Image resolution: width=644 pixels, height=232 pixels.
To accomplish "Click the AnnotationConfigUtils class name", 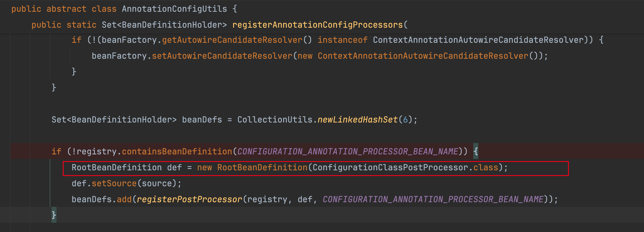I will coord(174,9).
